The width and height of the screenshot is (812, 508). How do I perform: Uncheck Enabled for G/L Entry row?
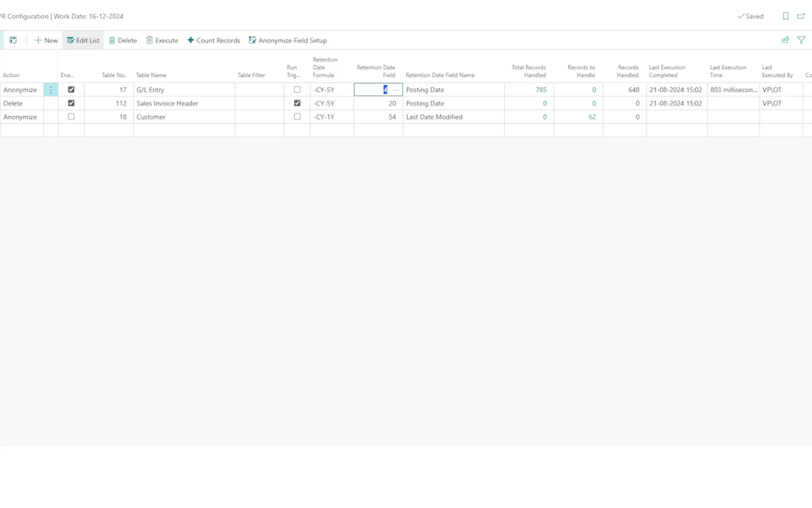click(71, 89)
